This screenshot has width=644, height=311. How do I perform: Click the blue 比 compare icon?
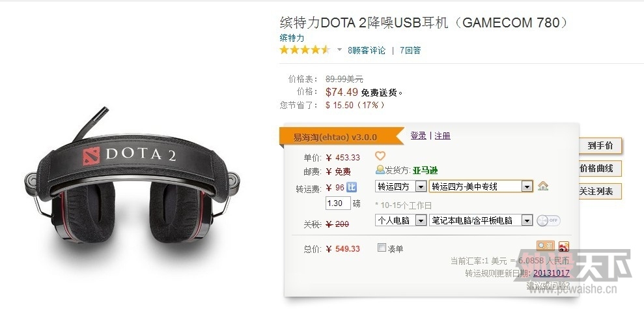352,187
